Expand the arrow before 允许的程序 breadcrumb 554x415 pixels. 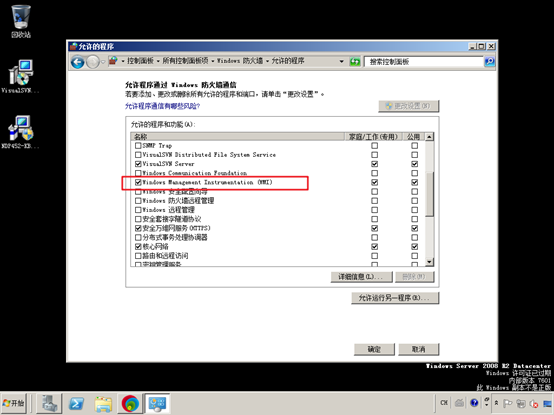pyautogui.click(x=267, y=61)
